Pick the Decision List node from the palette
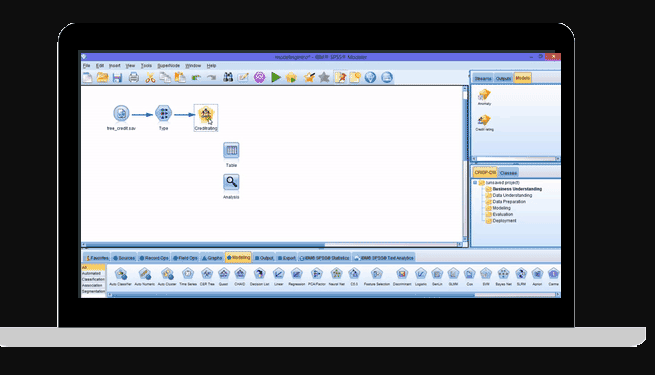Screen dimensions: 655x375 point(259,276)
